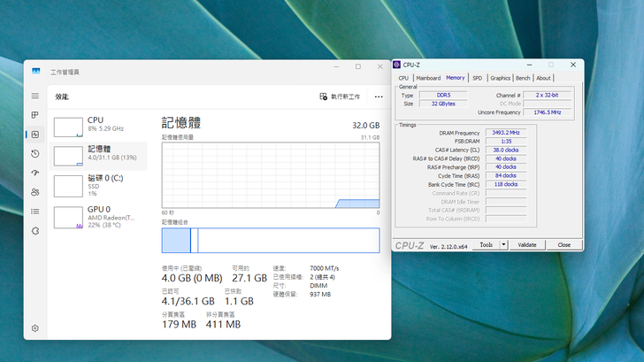Image resolution: width=644 pixels, height=362 pixels.
Task: Select the CPU performance item
Action: tap(99, 125)
